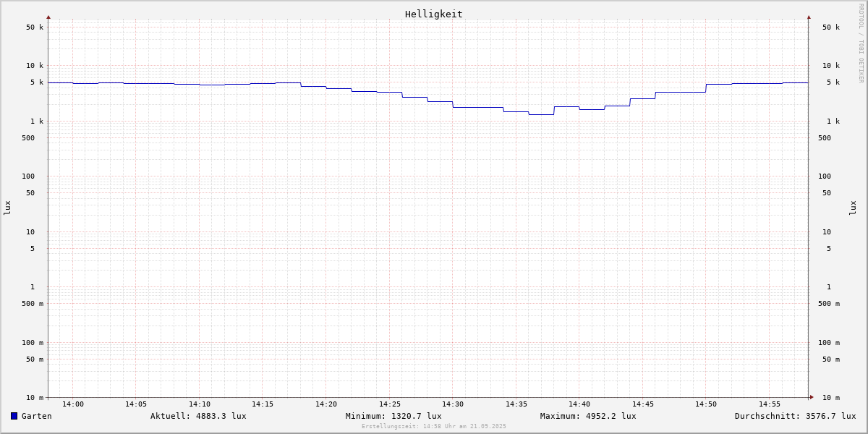Select the Maximum: 4952.2 lux statistic
The image size is (868, 434).
click(x=588, y=416)
